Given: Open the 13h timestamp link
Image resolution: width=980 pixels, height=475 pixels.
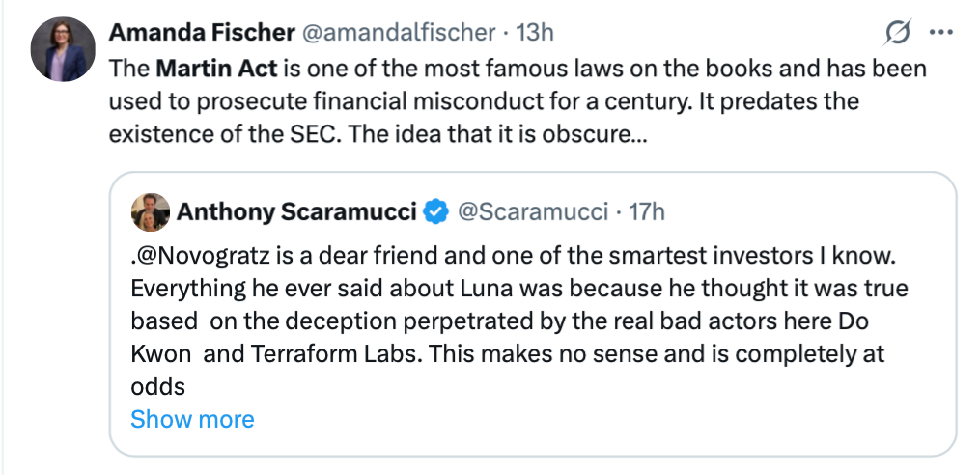Looking at the screenshot, I should click(534, 32).
